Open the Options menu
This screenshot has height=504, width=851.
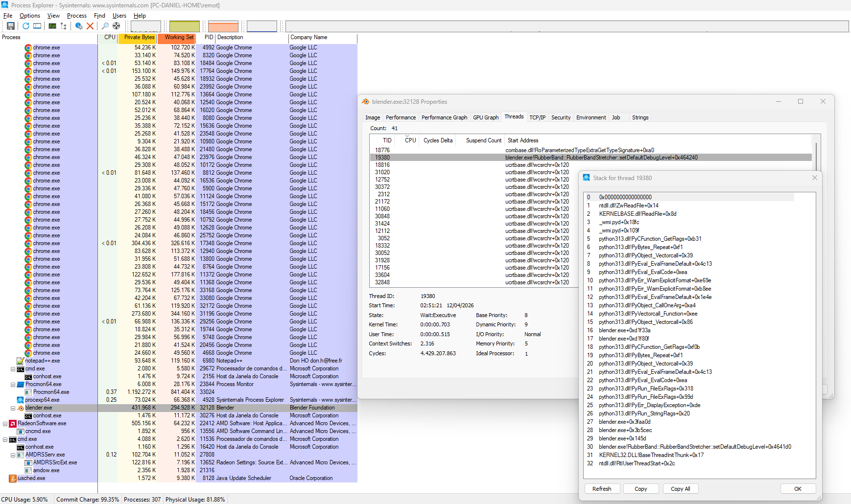click(x=30, y=16)
